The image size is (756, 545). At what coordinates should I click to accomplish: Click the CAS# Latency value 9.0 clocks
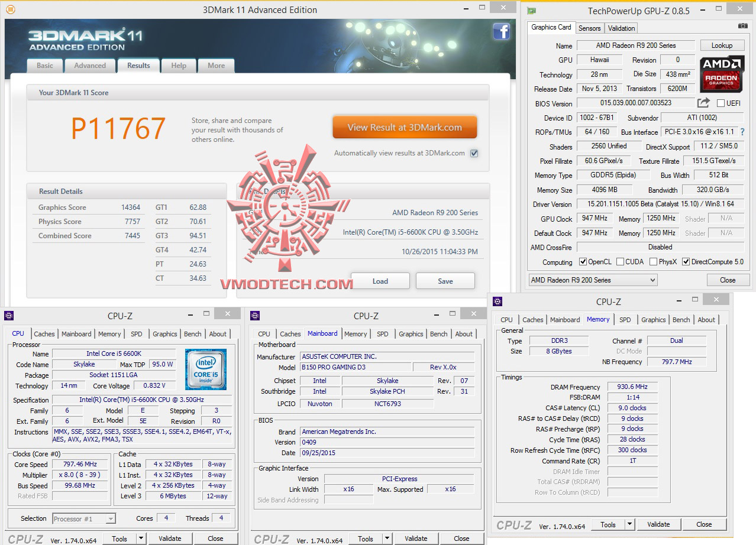(632, 408)
